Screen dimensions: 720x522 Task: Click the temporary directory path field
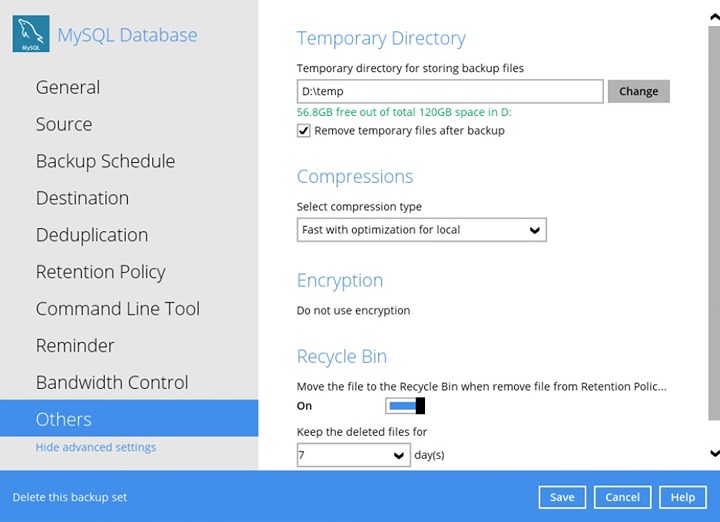tap(450, 92)
